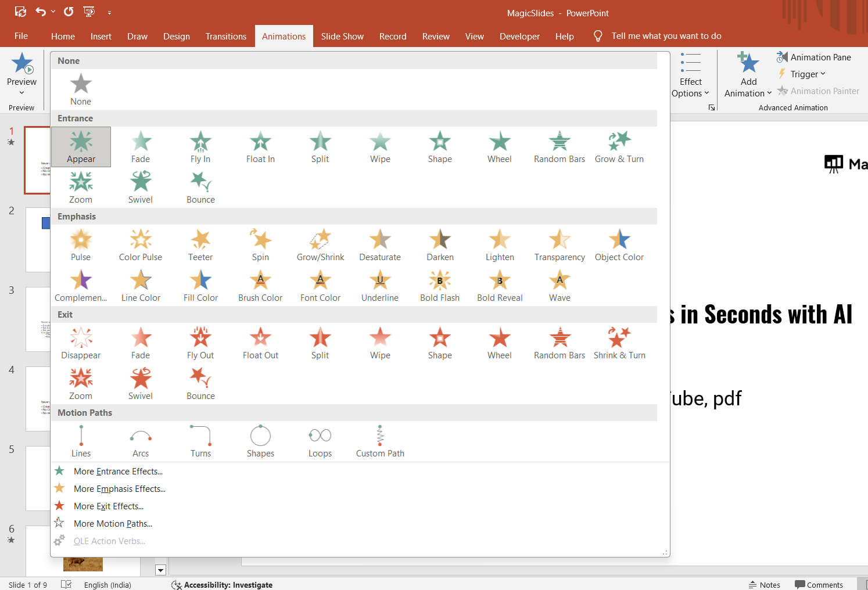Open the Slide Show tab
This screenshot has width=868, height=590.
tap(342, 36)
